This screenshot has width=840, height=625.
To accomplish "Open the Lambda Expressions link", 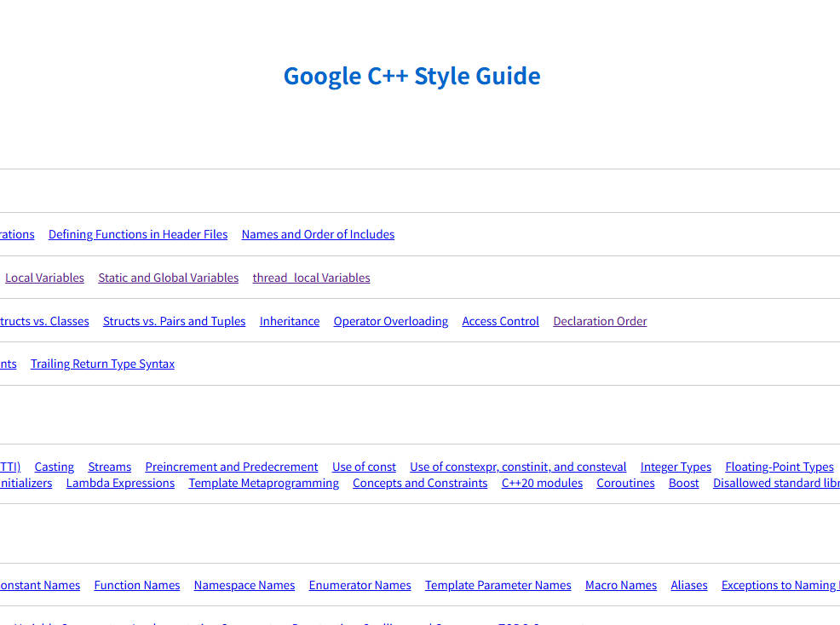I will click(120, 483).
